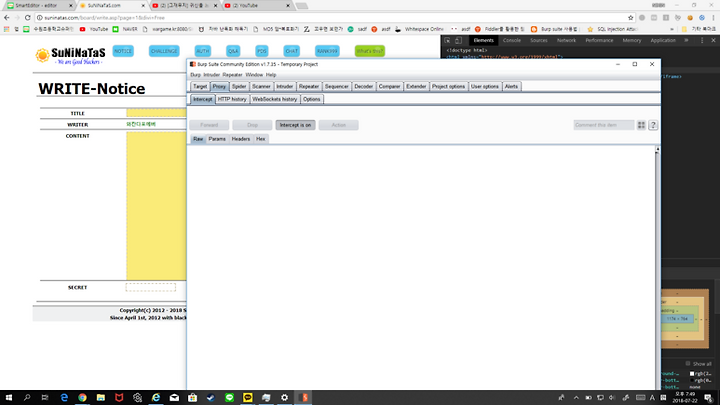This screenshot has width=720, height=405.
Task: Switch to the Target tab
Action: (200, 86)
